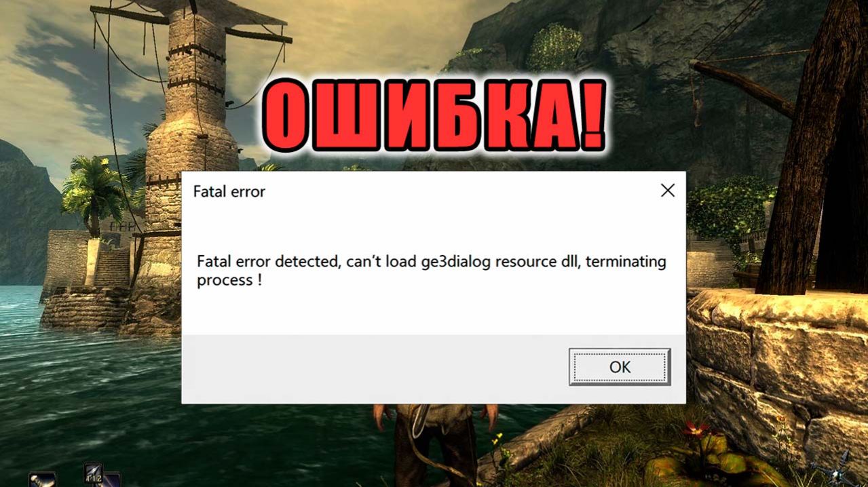Close the Fatal error dialog
This screenshot has height=487, width=868.
668,191
